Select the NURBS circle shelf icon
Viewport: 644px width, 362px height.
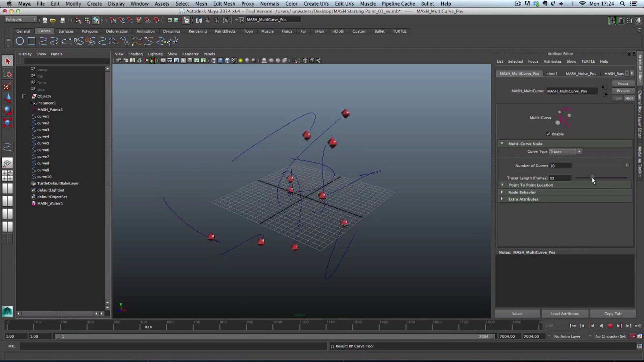(20, 41)
